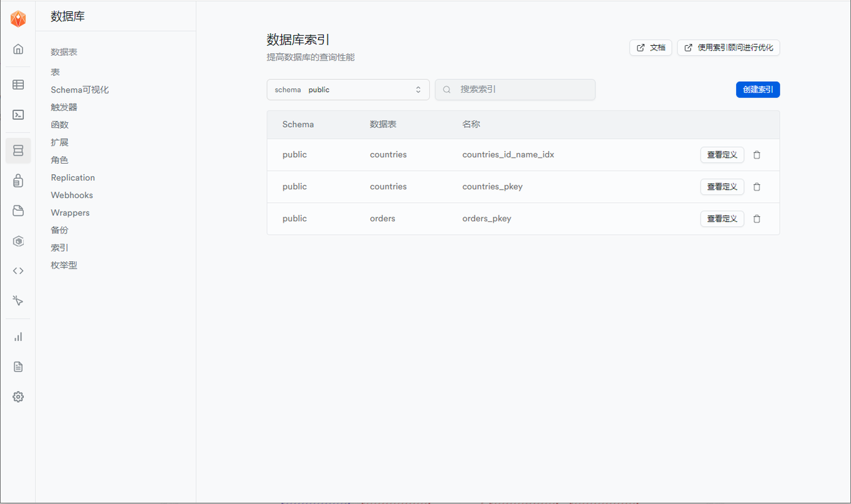View Reports using the bar chart icon

(x=18, y=336)
